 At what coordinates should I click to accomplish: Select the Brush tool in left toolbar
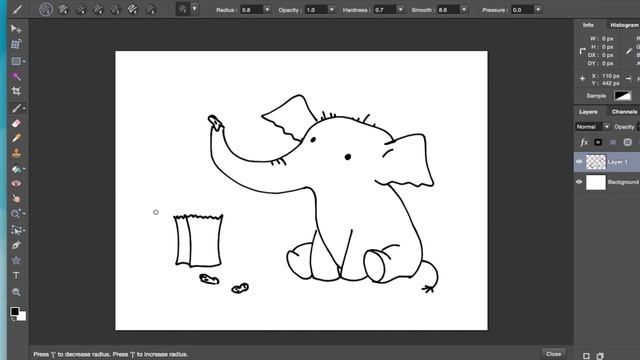coord(16,108)
